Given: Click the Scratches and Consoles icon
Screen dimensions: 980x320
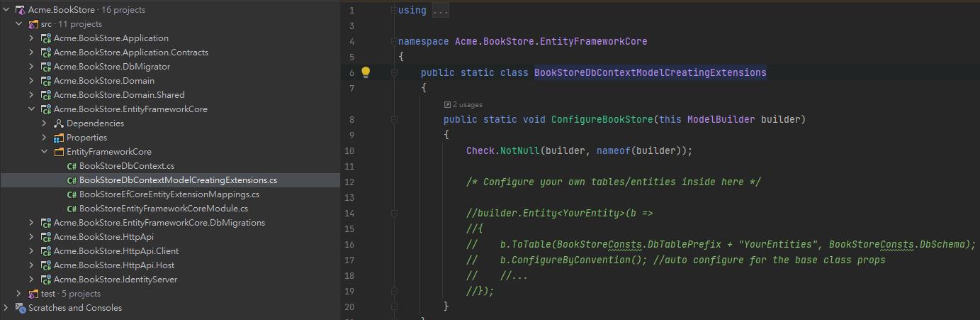Looking at the screenshot, I should pos(20,308).
